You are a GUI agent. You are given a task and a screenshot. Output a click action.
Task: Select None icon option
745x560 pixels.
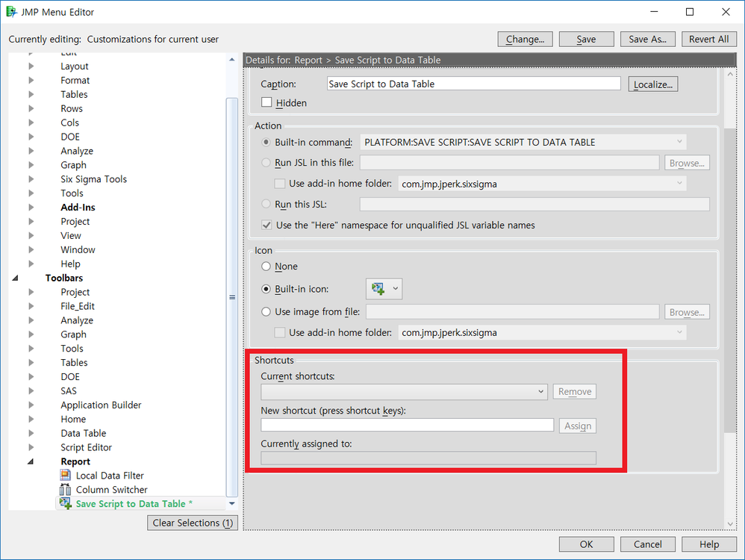coord(266,267)
